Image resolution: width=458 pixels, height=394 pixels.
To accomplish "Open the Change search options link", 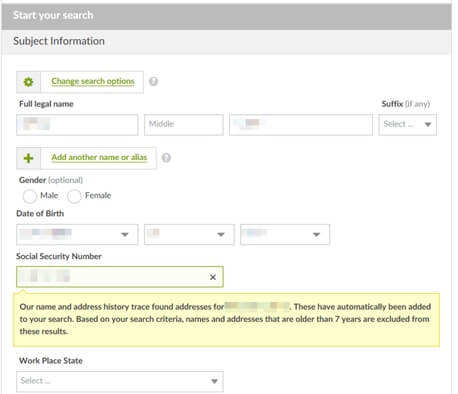I will (93, 81).
